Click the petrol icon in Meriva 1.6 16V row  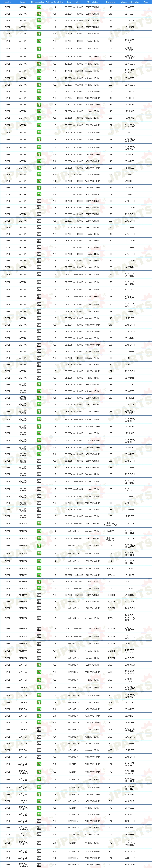click(39, 568)
